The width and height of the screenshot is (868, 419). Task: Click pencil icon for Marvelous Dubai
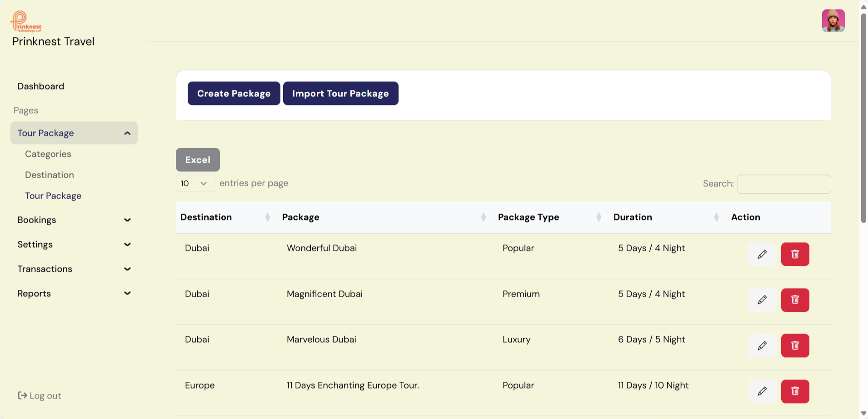pyautogui.click(x=762, y=345)
